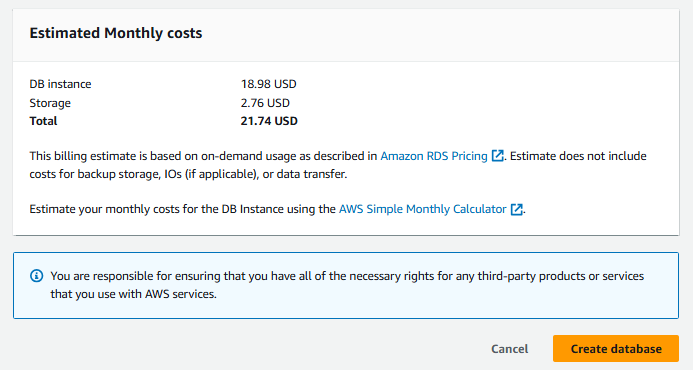
Task: Open the Amazon RDS Pricing link
Action: (x=434, y=156)
